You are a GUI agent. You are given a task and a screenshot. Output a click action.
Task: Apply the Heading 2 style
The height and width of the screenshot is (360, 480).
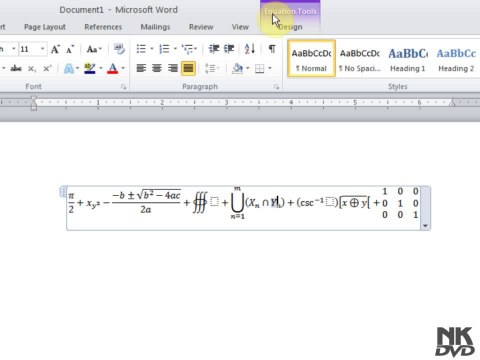[456, 59]
